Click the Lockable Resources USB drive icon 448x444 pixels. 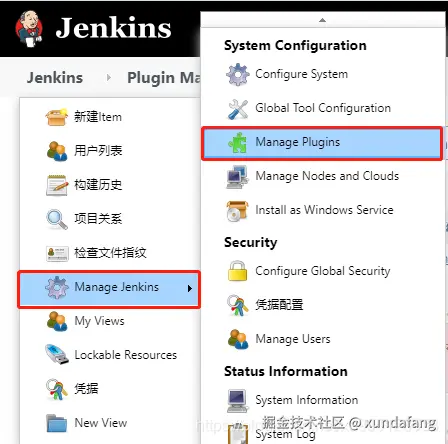(x=57, y=354)
